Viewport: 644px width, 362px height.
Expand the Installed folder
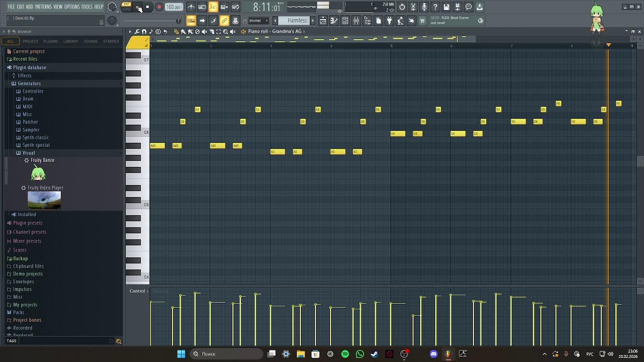[27, 214]
